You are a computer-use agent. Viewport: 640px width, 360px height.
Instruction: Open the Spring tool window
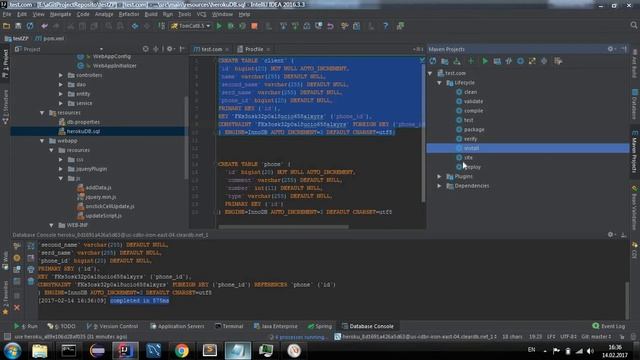pyautogui.click(x=320, y=327)
